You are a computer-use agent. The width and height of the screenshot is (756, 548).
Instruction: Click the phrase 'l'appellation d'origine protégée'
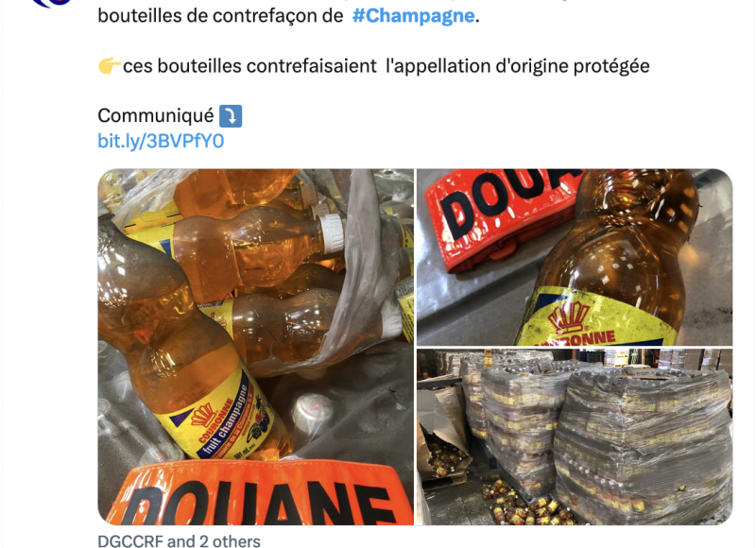click(517, 66)
